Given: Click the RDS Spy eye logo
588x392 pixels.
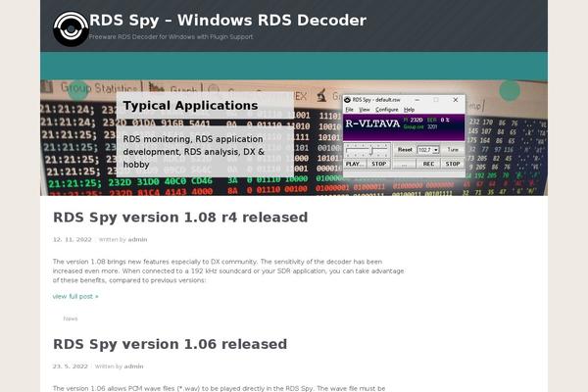Looking at the screenshot, I should (71, 28).
